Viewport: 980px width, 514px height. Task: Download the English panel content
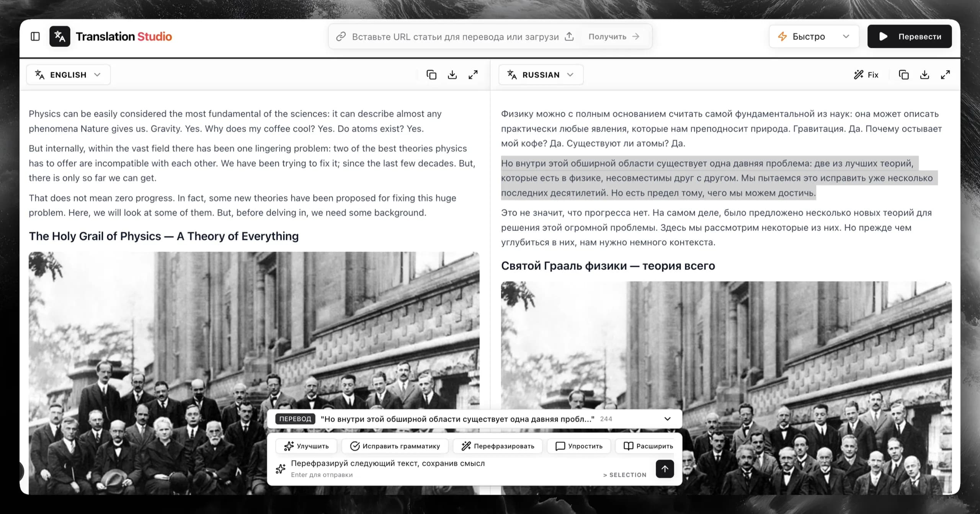pyautogui.click(x=452, y=75)
